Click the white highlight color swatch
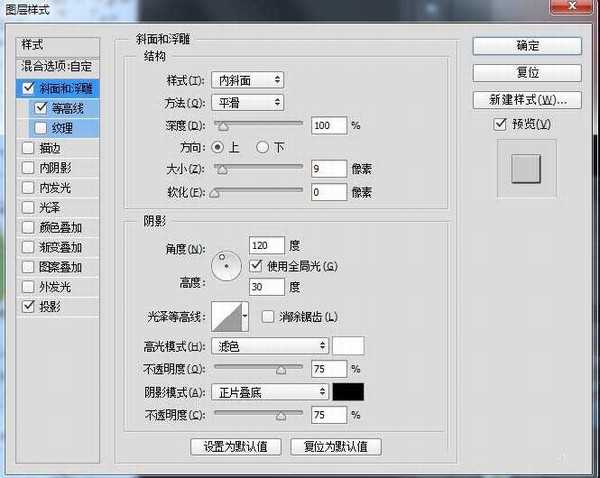 click(x=348, y=346)
